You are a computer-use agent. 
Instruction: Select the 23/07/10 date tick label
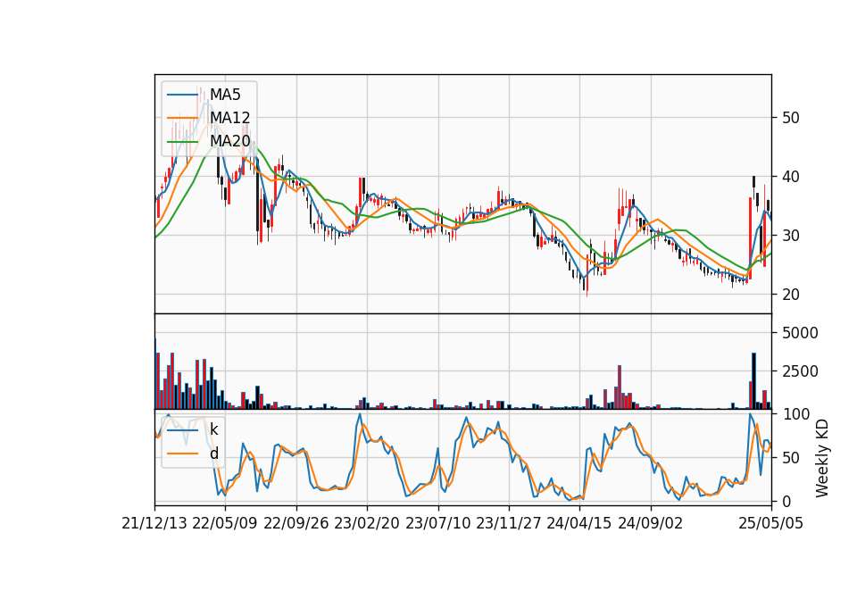coord(437,523)
